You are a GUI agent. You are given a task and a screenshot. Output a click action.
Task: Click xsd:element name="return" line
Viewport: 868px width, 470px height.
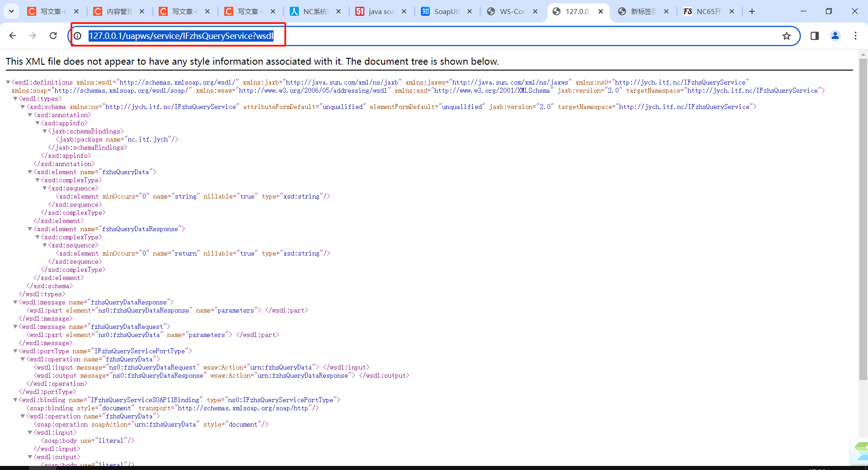pyautogui.click(x=193, y=253)
